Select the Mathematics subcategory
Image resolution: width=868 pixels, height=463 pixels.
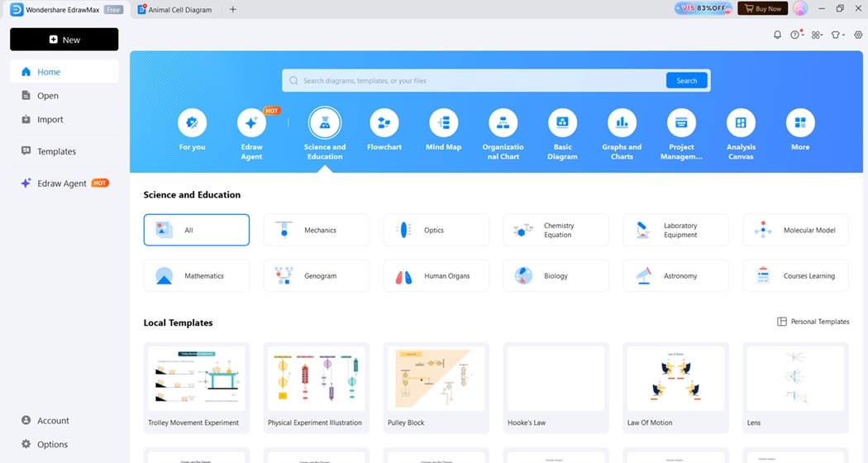point(197,276)
